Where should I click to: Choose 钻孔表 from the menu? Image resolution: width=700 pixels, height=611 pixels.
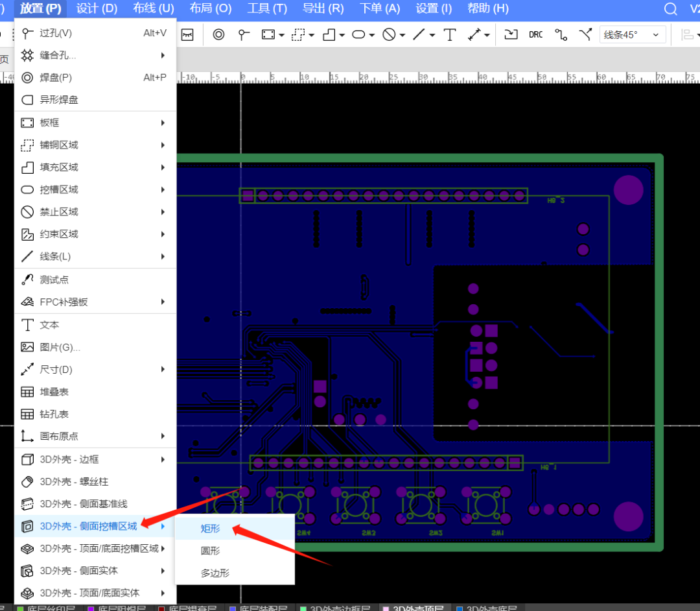(95, 414)
